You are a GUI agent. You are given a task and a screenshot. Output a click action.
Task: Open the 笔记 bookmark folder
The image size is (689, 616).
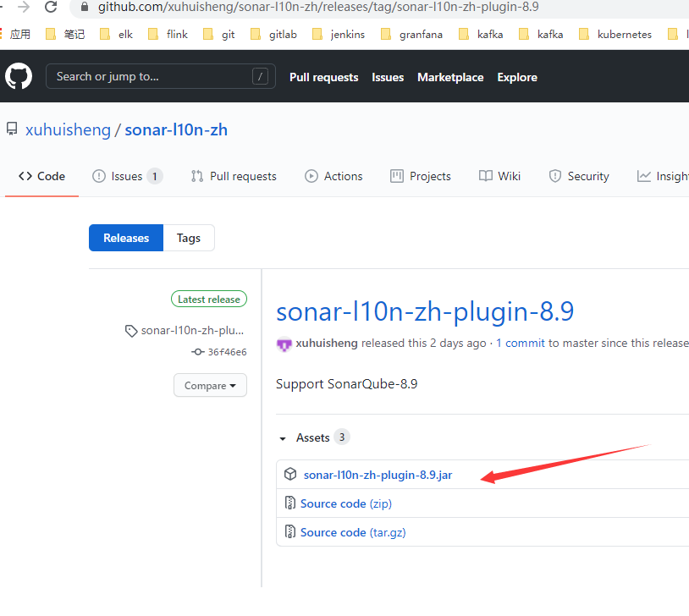pyautogui.click(x=65, y=35)
